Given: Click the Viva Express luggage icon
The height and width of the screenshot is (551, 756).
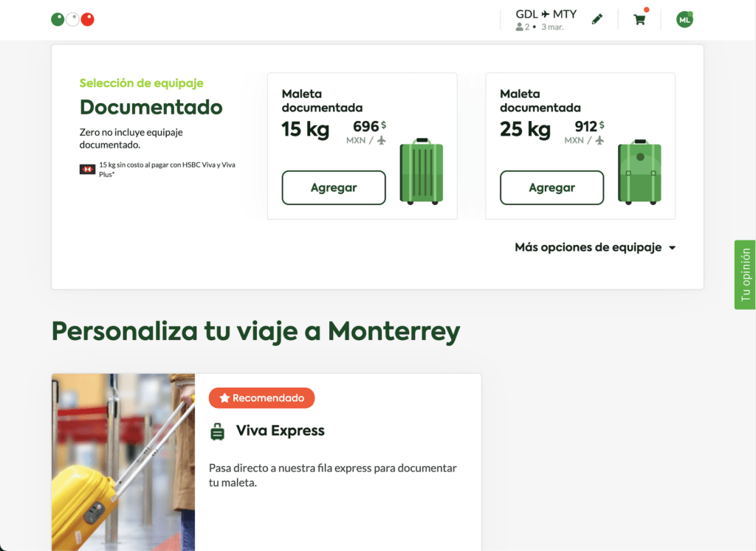Looking at the screenshot, I should 218,432.
